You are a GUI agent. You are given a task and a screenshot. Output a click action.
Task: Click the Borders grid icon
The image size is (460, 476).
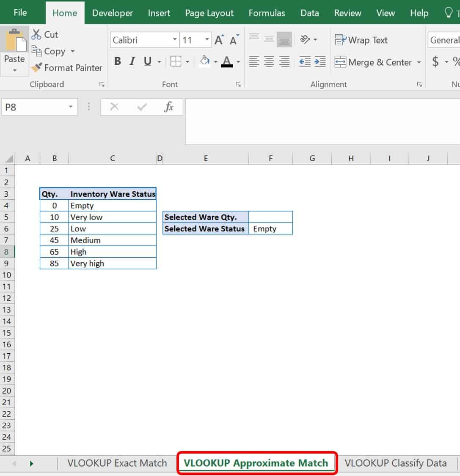(176, 62)
